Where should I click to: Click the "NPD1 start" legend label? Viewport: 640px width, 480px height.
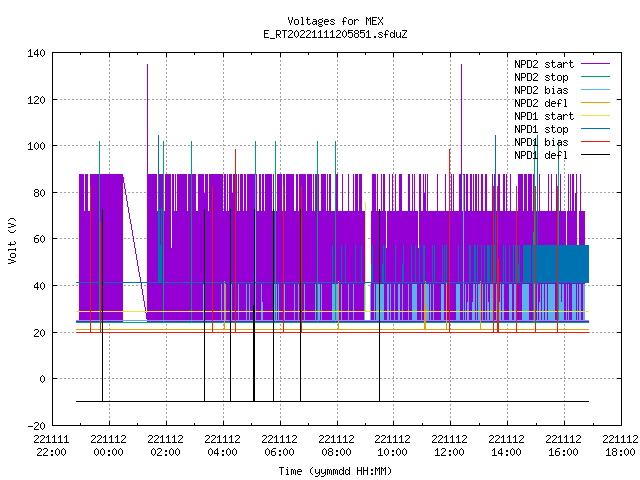point(544,116)
